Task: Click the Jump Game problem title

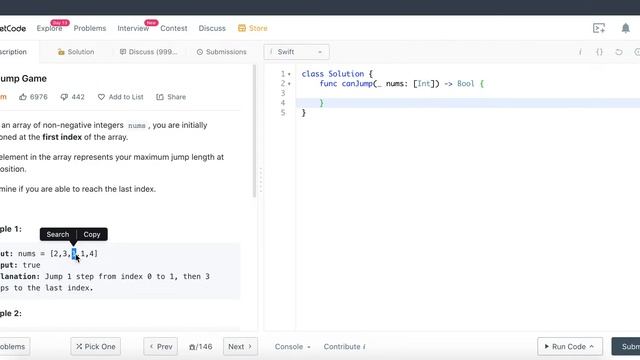Action: 23,78
